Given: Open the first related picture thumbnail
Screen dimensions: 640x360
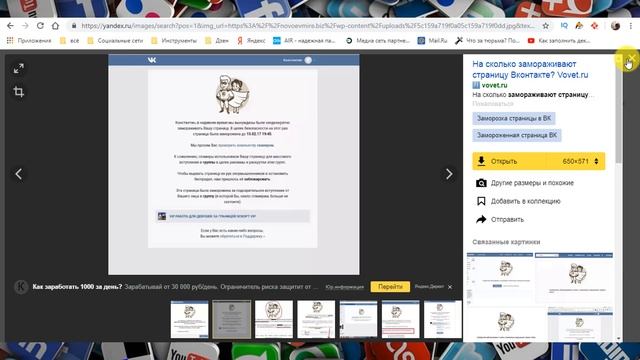Looking at the screenshot, I should 500,278.
